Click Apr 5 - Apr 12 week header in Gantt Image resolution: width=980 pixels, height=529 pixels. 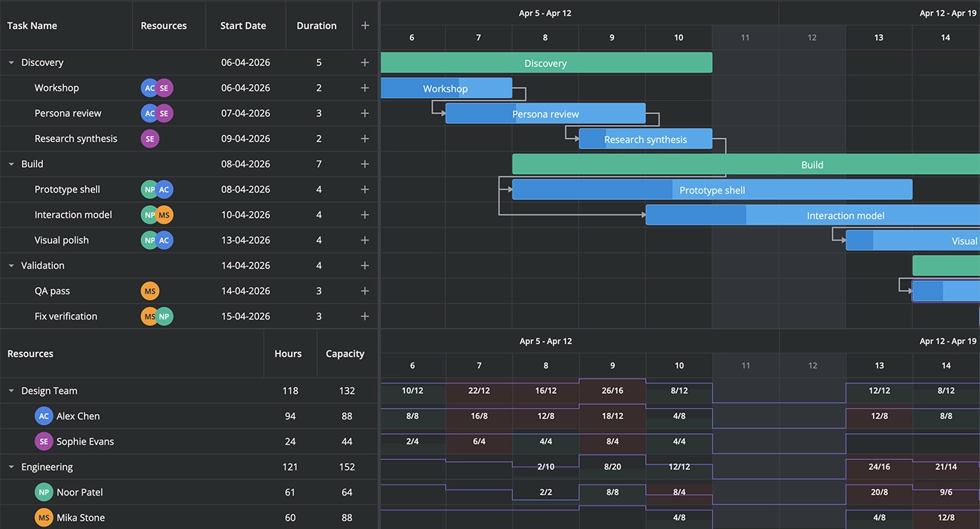point(546,13)
